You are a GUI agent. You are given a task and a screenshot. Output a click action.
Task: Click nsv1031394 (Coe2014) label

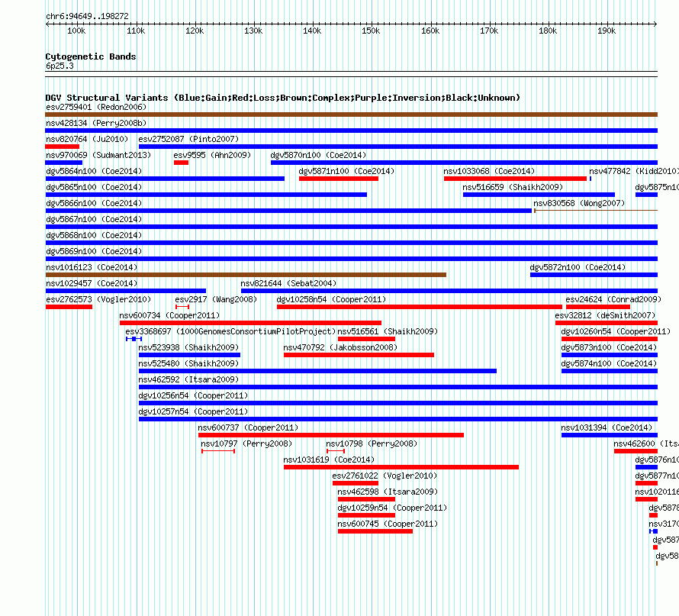point(607,427)
